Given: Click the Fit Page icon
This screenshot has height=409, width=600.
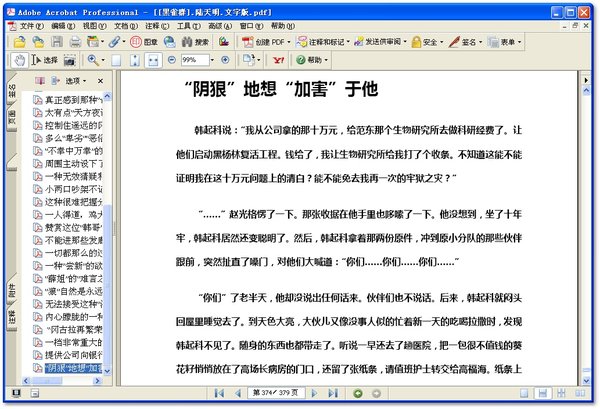Looking at the screenshot, I should pyautogui.click(x=135, y=60).
